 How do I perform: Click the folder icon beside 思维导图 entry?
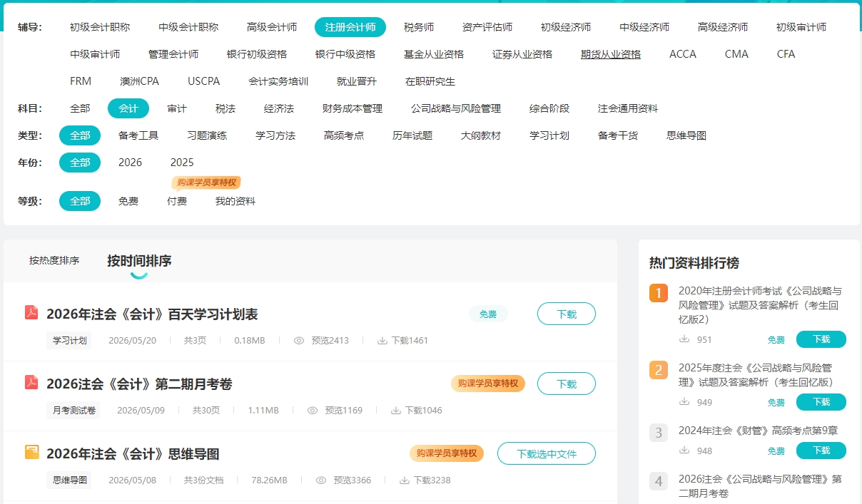[31, 452]
